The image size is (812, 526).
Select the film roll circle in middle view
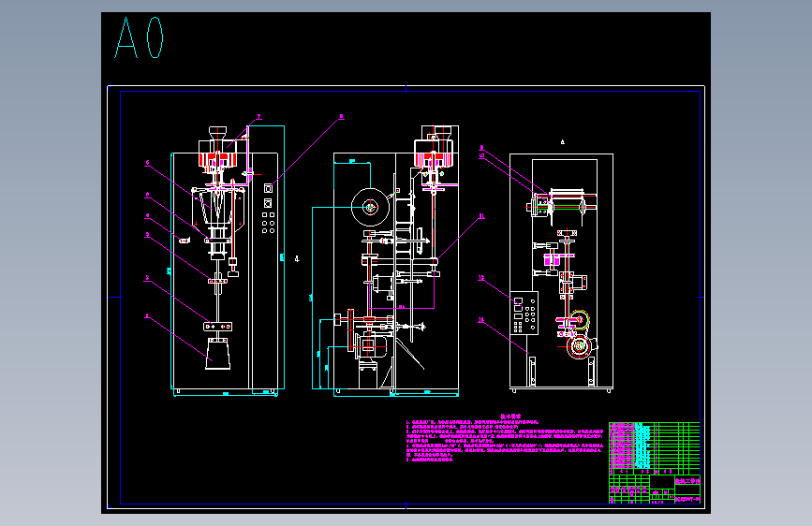370,208
